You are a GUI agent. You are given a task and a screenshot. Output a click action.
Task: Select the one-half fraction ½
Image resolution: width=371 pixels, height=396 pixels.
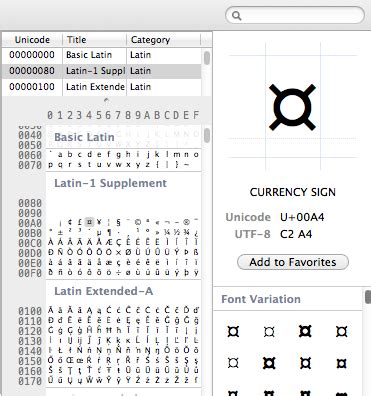(x=177, y=232)
